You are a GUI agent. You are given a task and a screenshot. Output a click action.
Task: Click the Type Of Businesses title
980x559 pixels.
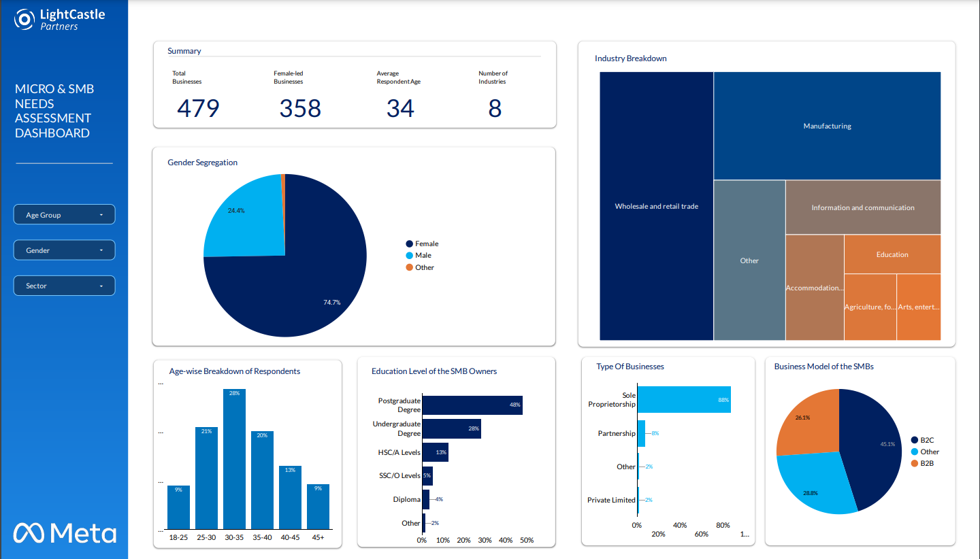pyautogui.click(x=630, y=367)
